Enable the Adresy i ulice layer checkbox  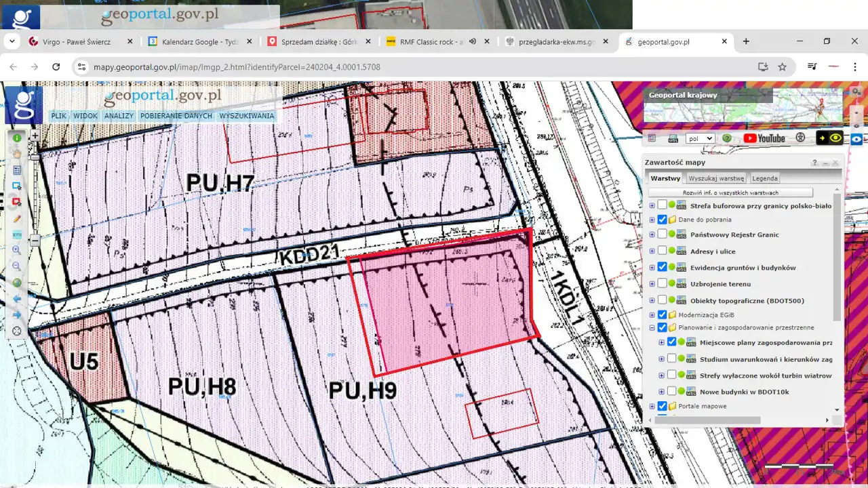[x=663, y=251]
